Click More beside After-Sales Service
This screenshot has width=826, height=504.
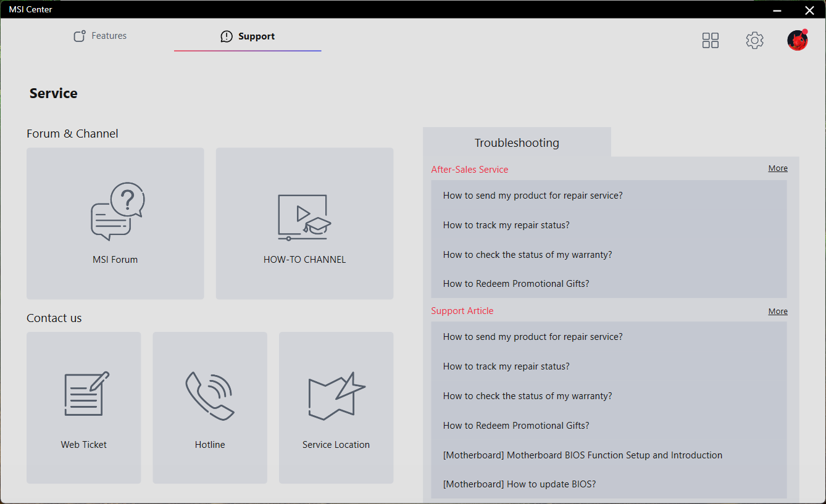pos(778,168)
